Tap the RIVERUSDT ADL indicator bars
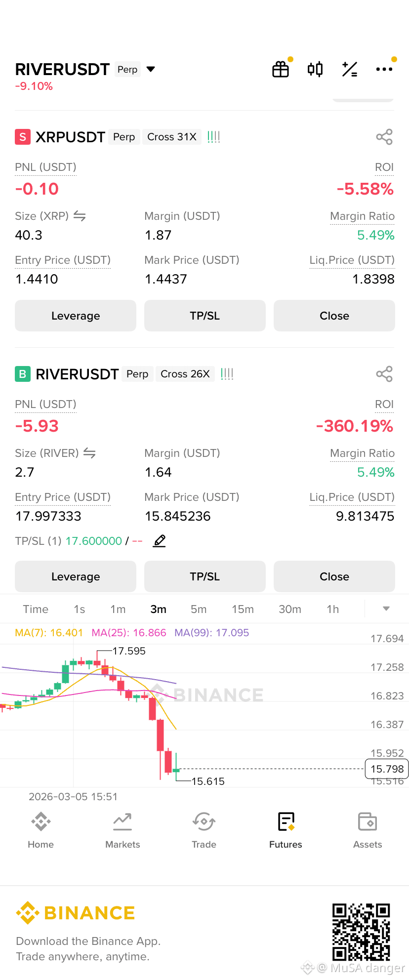Image resolution: width=409 pixels, height=980 pixels. [x=227, y=374]
